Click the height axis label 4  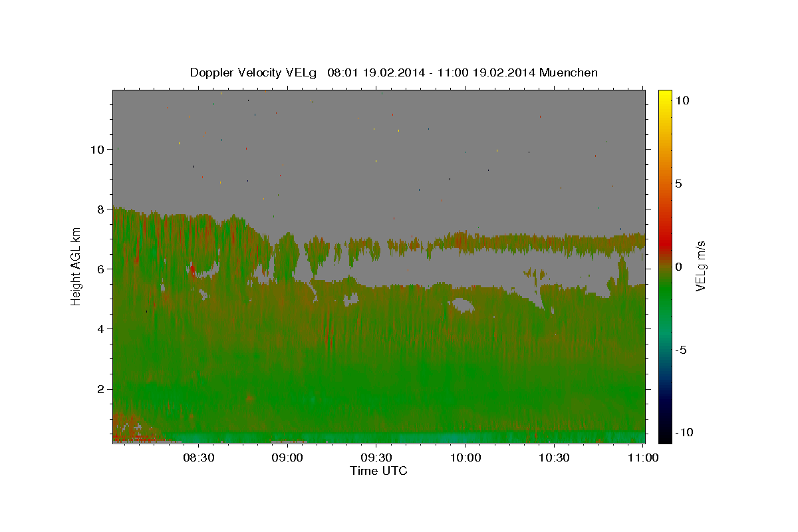click(101, 329)
